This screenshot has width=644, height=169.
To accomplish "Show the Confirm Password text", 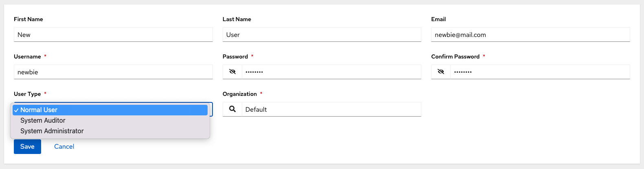I will (x=441, y=72).
